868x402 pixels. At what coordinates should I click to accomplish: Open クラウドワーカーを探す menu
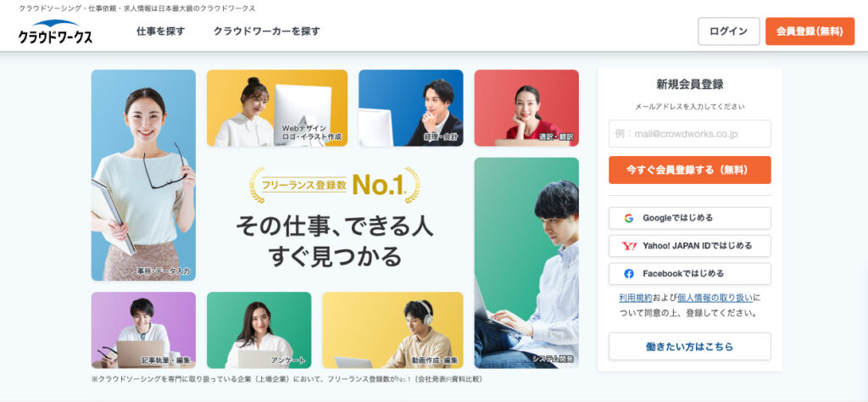pos(267,31)
